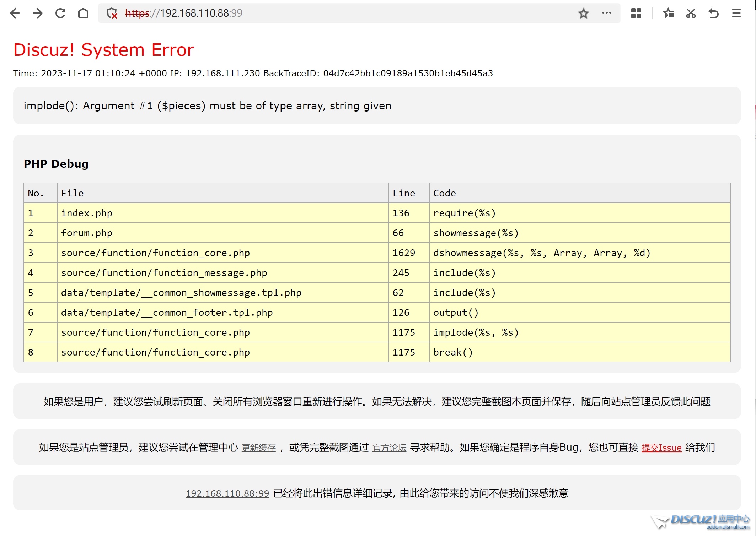Image resolution: width=756 pixels, height=536 pixels.
Task: Open the address bar three-dots menu
Action: click(x=607, y=13)
